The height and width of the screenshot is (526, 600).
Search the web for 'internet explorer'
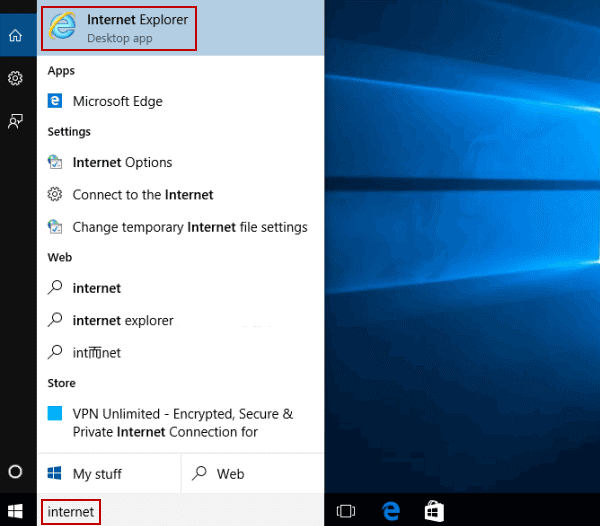point(180,320)
